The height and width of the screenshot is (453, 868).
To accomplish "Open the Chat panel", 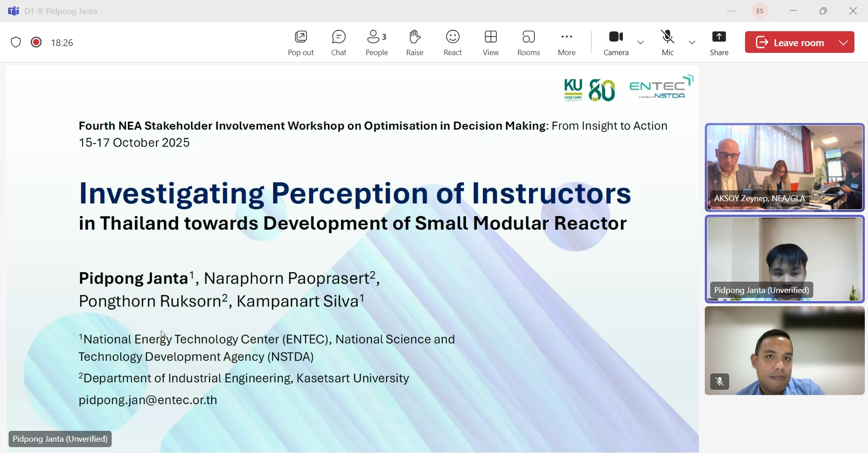I will pos(339,43).
